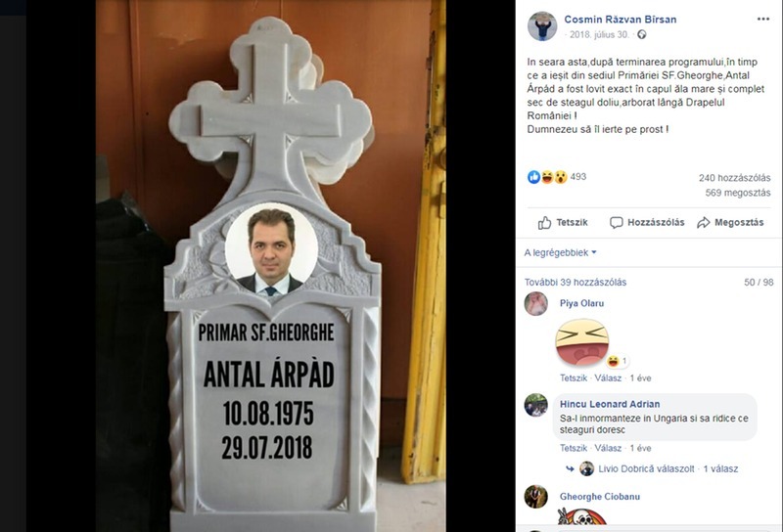Open the A legrégebbiek sort dropdown
The width and height of the screenshot is (783, 532).
[x=560, y=252]
